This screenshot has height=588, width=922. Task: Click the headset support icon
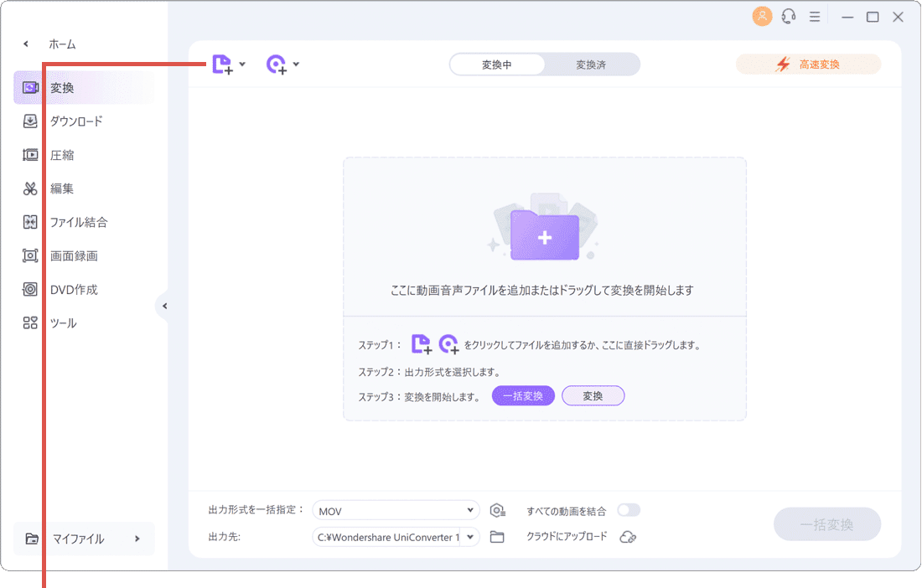(788, 16)
